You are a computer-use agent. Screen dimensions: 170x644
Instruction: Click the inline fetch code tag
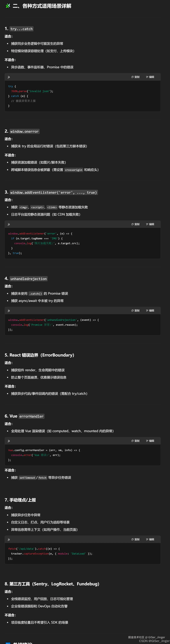click(x=43, y=478)
